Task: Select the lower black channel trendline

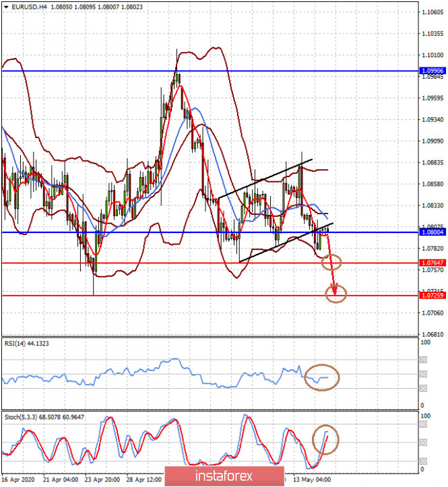Action: pyautogui.click(x=286, y=242)
